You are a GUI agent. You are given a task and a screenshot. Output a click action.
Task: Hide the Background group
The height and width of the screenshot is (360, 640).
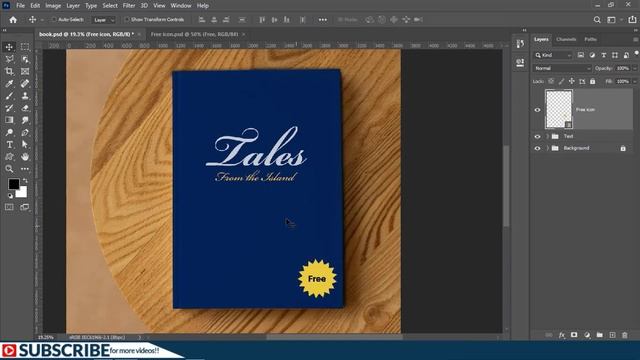tap(537, 149)
